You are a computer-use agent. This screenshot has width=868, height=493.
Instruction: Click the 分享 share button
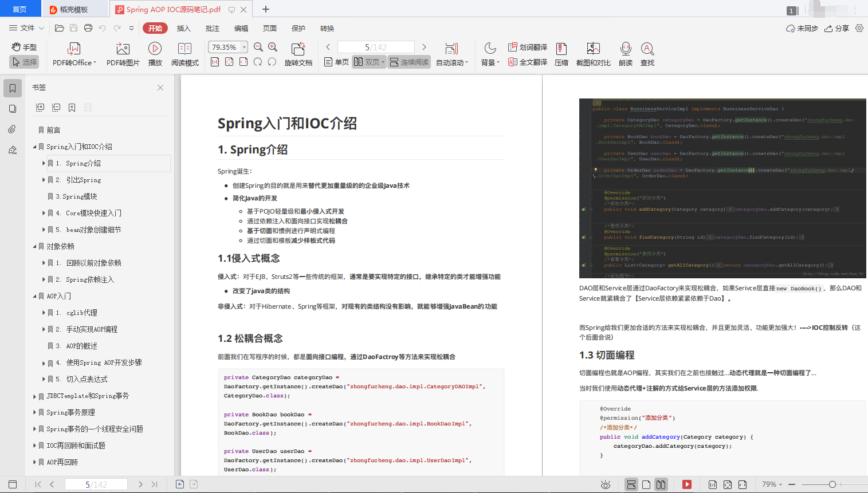[x=836, y=28]
